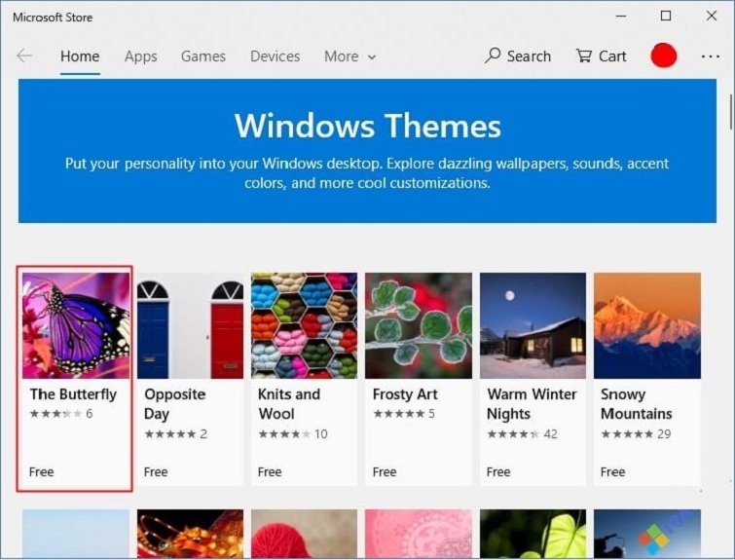Open the Snowy Mountains theme image
The height and width of the screenshot is (560, 735).
(x=646, y=325)
